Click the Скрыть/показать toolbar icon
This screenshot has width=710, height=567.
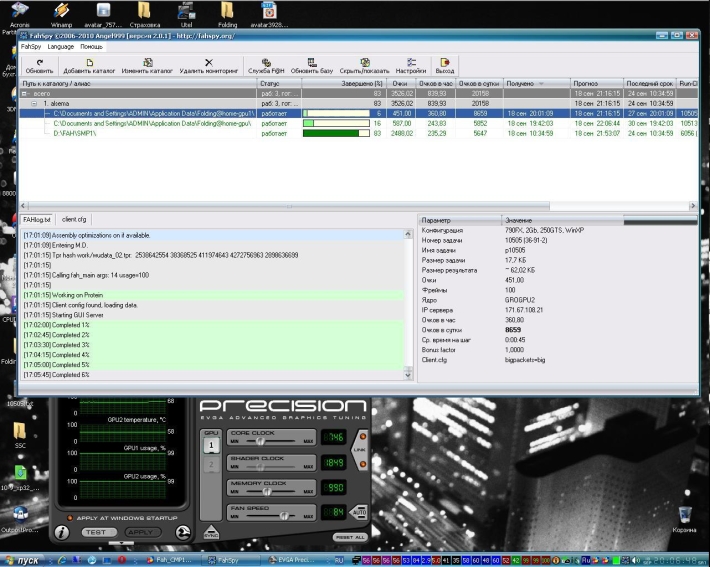tap(365, 66)
